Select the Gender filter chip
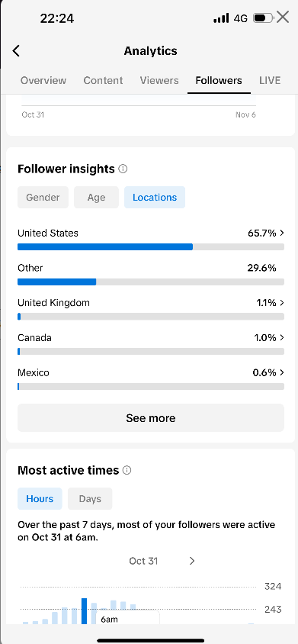The width and height of the screenshot is (298, 644). (x=43, y=197)
